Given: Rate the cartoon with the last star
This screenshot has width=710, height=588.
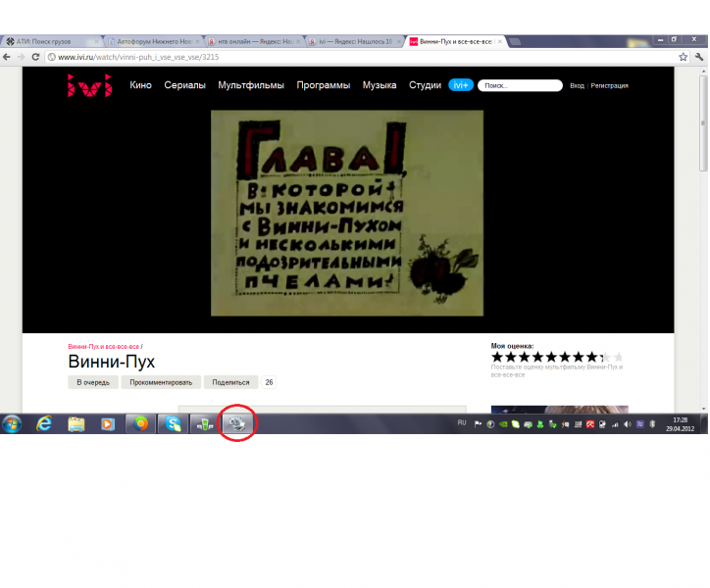Looking at the screenshot, I should pos(619,357).
